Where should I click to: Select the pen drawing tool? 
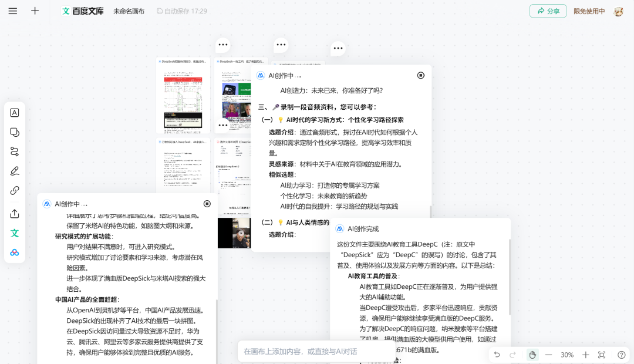click(x=15, y=171)
